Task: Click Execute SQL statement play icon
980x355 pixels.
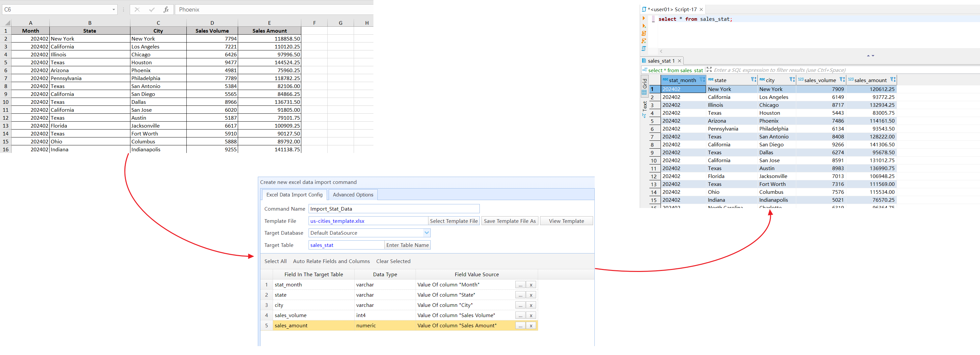Action: click(644, 18)
